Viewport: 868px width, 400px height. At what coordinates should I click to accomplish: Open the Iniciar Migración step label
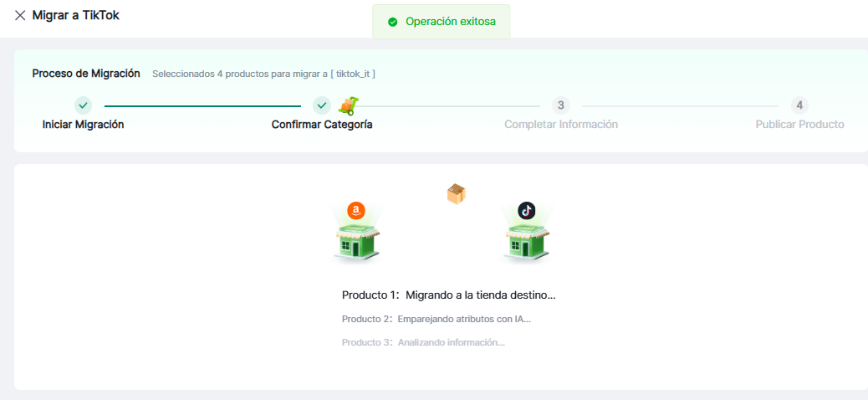[x=83, y=125]
